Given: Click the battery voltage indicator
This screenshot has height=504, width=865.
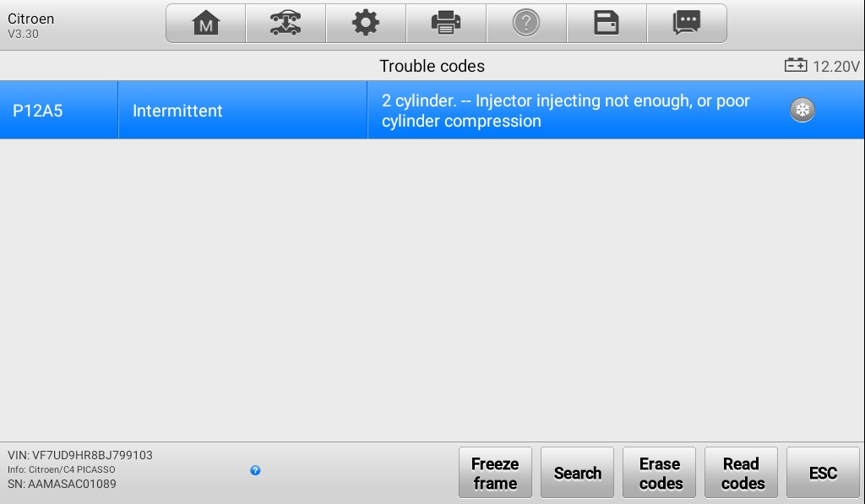Looking at the screenshot, I should coord(822,66).
